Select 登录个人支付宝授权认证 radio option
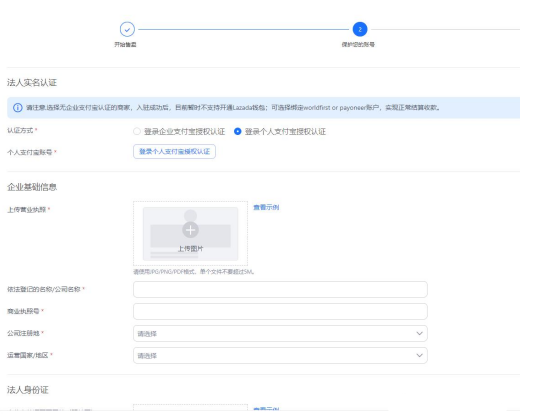Image resolution: width=538 pixels, height=414 pixels. [237, 131]
